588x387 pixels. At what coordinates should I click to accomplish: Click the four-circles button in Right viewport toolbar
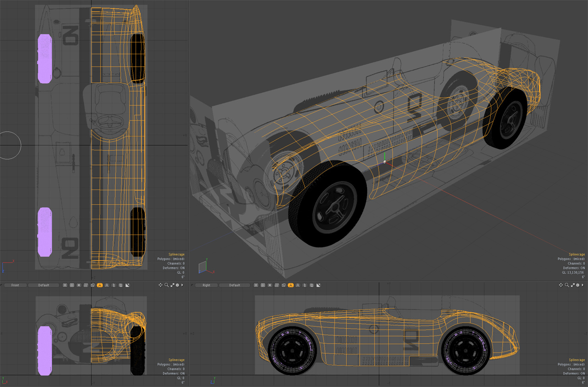point(263,285)
